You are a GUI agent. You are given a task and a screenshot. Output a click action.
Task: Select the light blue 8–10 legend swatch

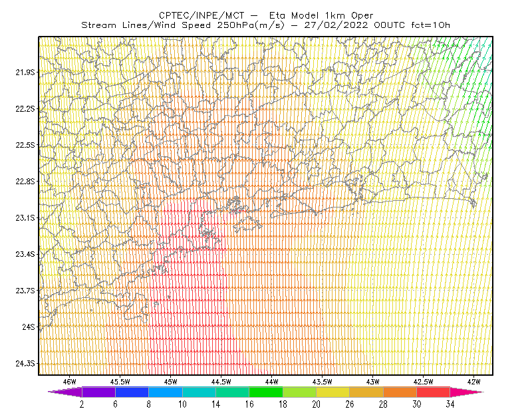166,392
